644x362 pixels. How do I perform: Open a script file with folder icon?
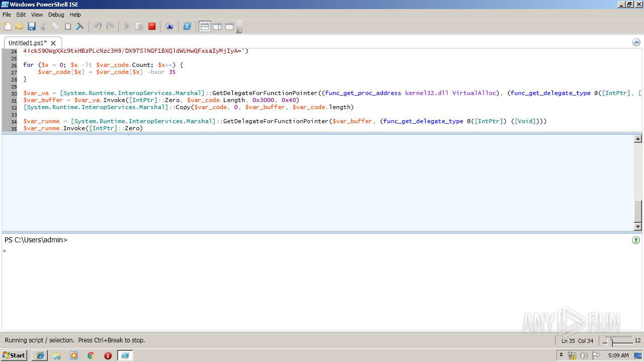coord(19,27)
